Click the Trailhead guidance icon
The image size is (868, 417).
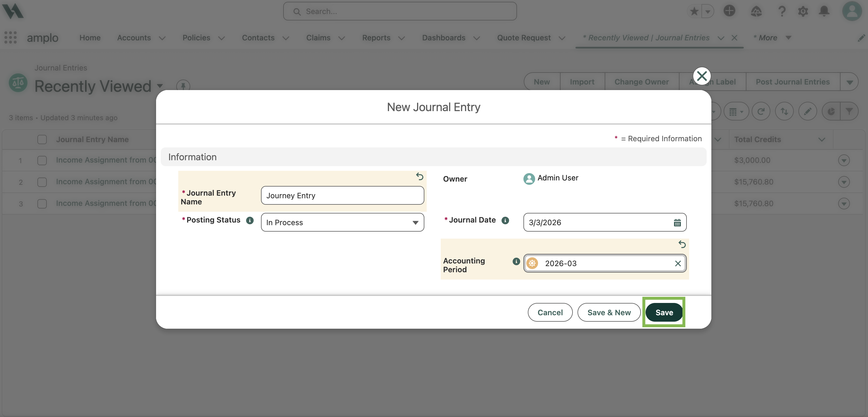756,11
